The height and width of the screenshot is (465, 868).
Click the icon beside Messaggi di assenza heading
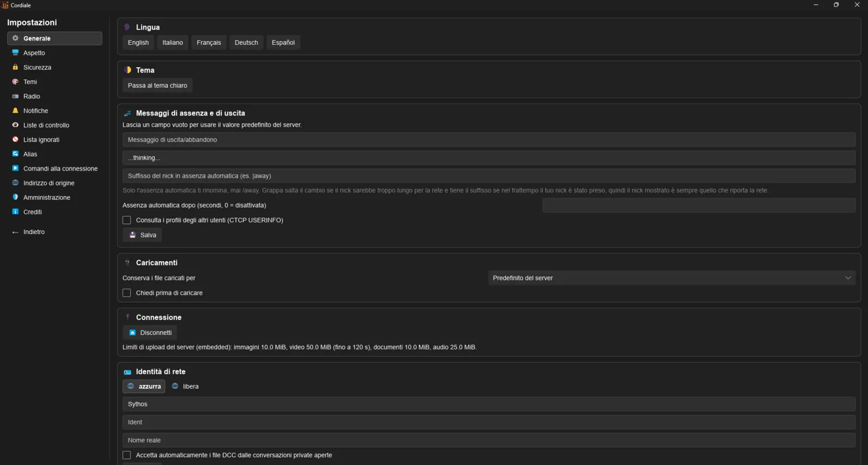(x=127, y=113)
